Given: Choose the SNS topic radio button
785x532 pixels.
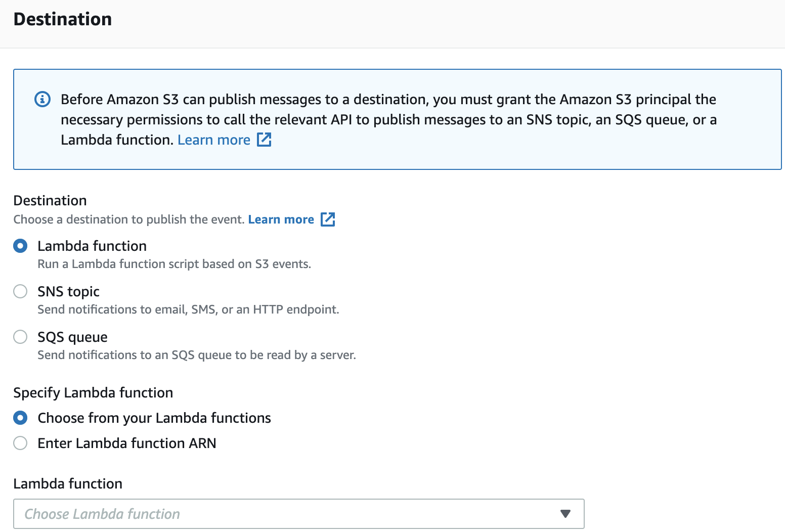Looking at the screenshot, I should click(x=20, y=292).
